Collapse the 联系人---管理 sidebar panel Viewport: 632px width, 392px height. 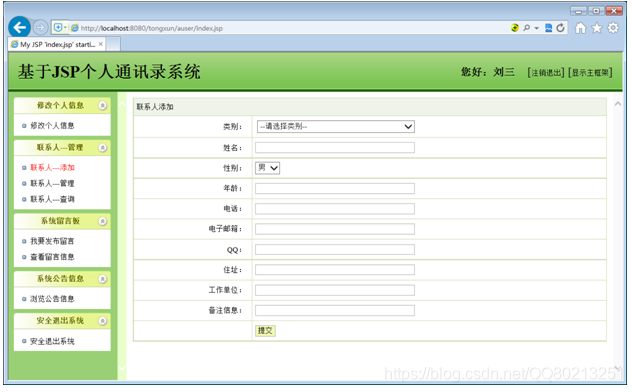click(102, 148)
